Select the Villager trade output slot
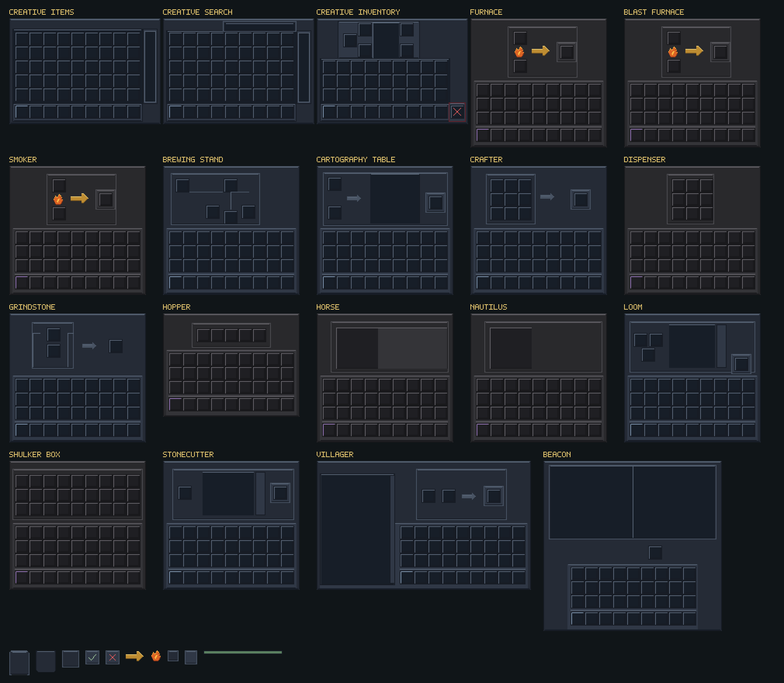Image resolution: width=784 pixels, height=683 pixels. (494, 496)
